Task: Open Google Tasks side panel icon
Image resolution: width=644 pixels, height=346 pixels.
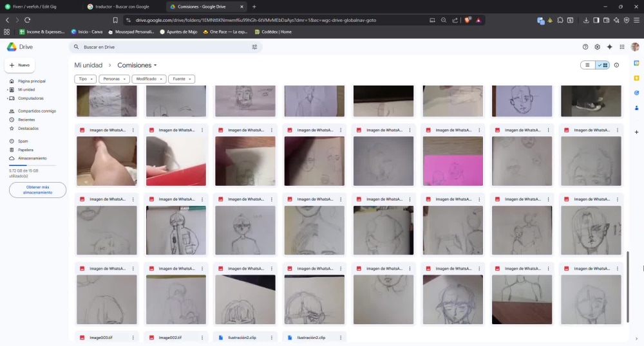Action: [637, 93]
